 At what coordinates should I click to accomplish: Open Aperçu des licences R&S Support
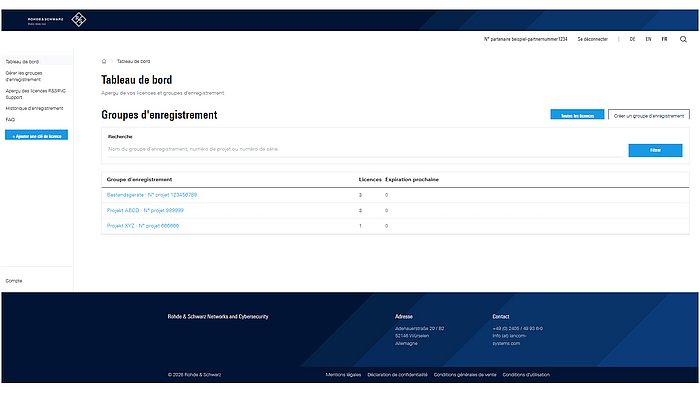coord(35,94)
